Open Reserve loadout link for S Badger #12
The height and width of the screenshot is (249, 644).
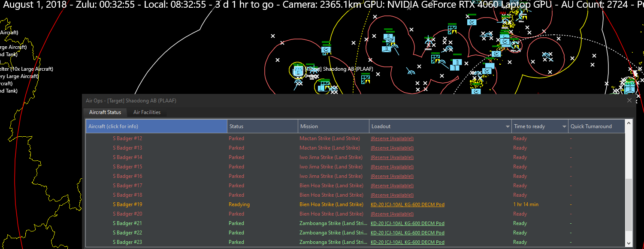point(392,138)
